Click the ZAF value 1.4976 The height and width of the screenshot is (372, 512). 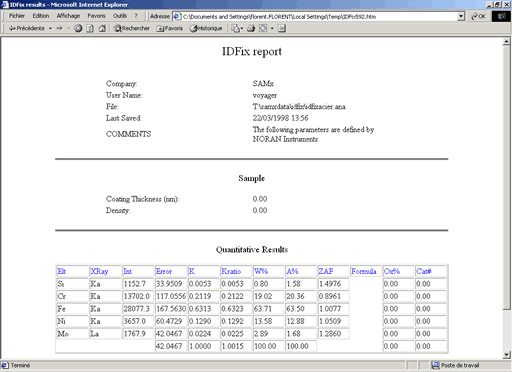[x=330, y=284]
